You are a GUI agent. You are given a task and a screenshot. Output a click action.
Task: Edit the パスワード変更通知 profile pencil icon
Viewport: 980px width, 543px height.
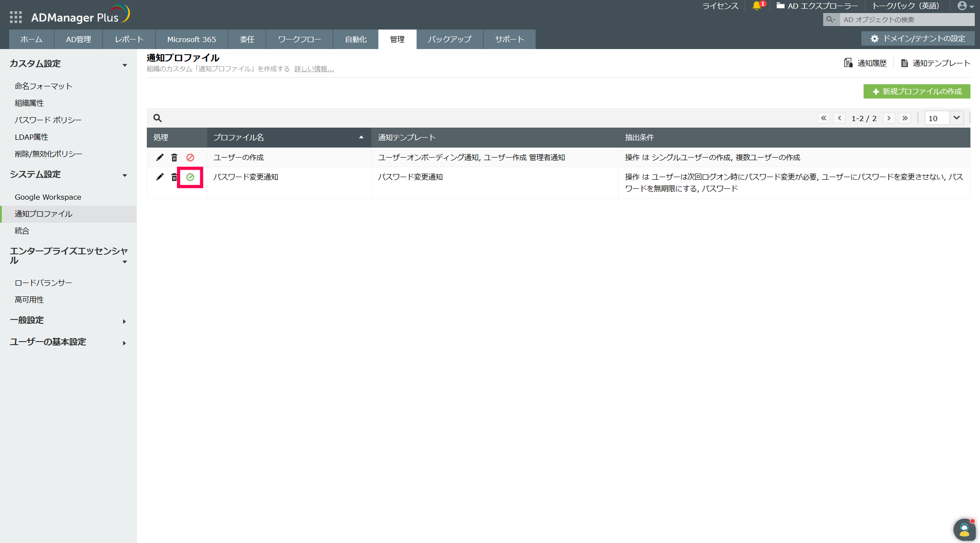pos(160,177)
